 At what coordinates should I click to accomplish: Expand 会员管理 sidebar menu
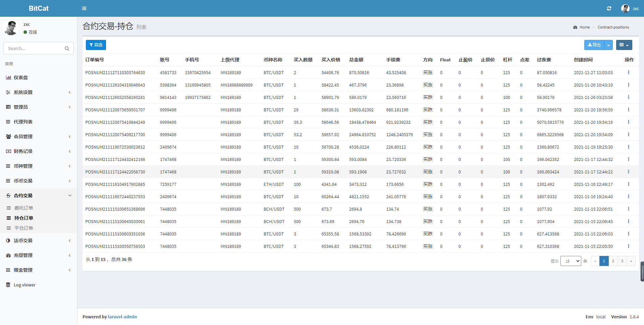tap(39, 137)
